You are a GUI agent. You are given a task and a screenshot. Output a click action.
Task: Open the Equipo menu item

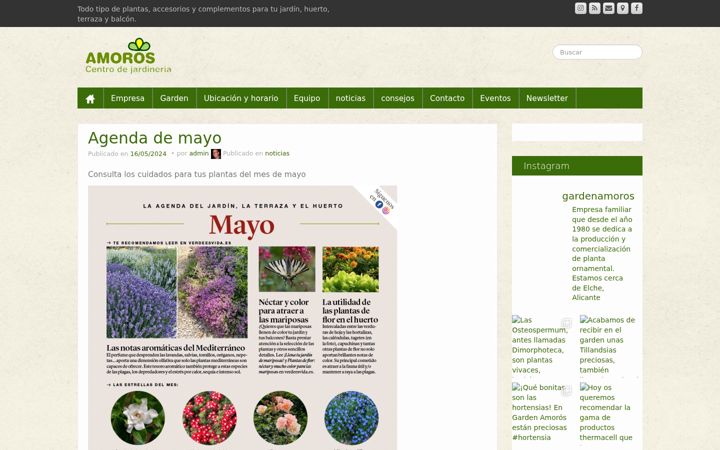(x=307, y=98)
